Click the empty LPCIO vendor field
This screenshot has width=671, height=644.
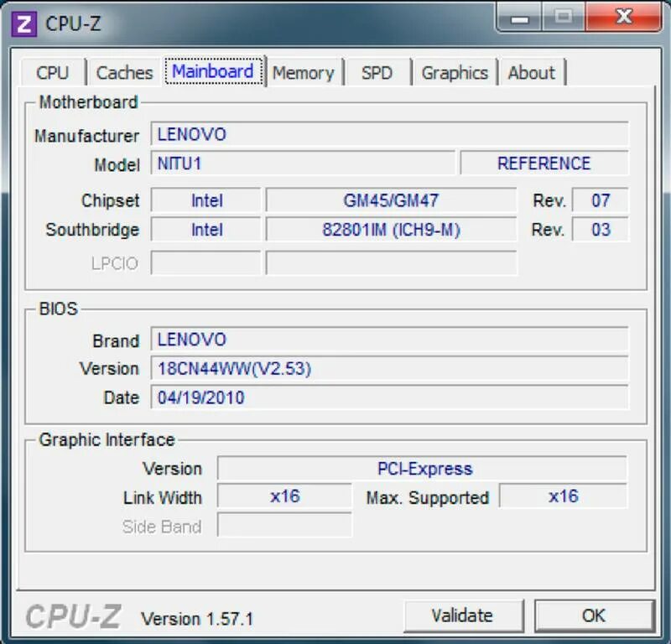(206, 262)
